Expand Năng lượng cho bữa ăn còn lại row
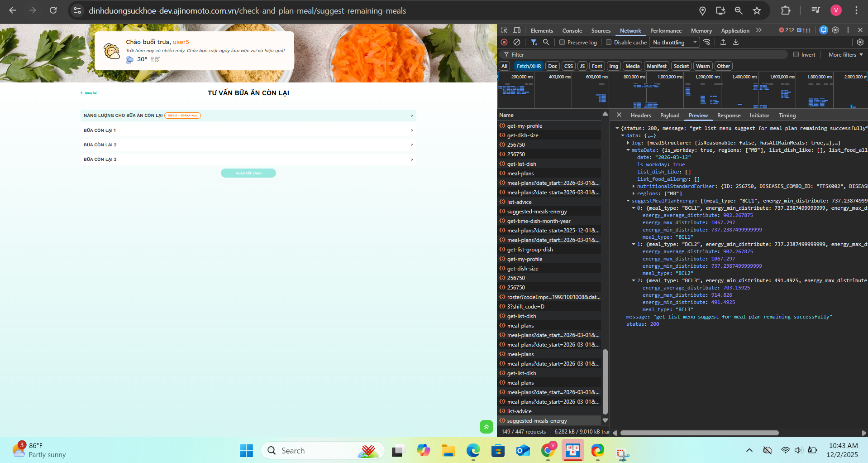 point(248,116)
